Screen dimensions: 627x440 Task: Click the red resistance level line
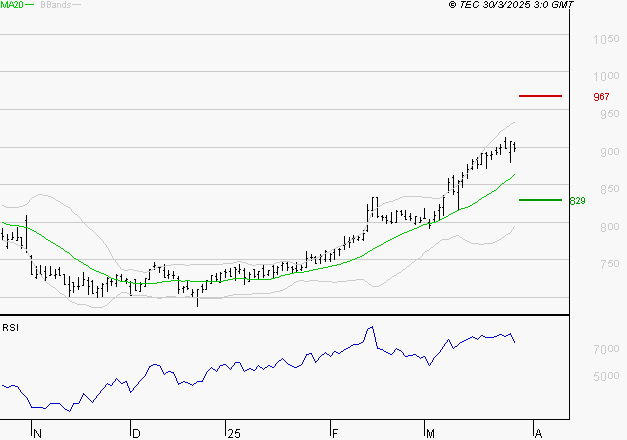[x=540, y=96]
